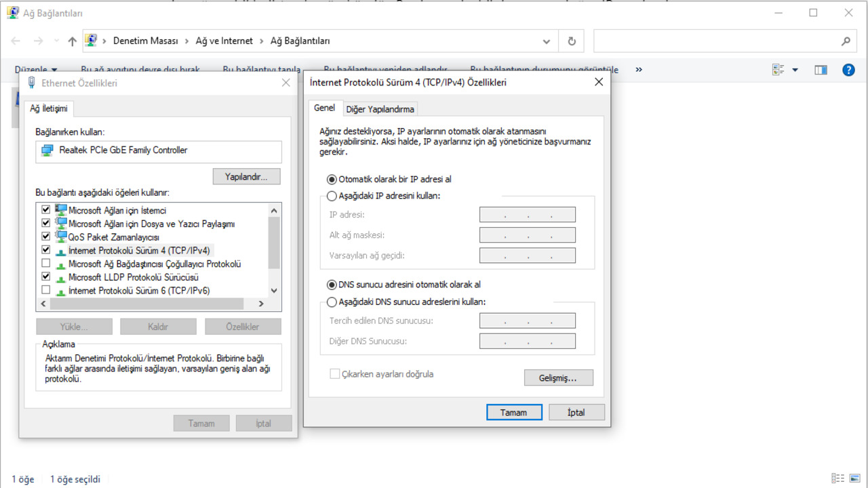Toggle the preview pane icon

[821, 70]
